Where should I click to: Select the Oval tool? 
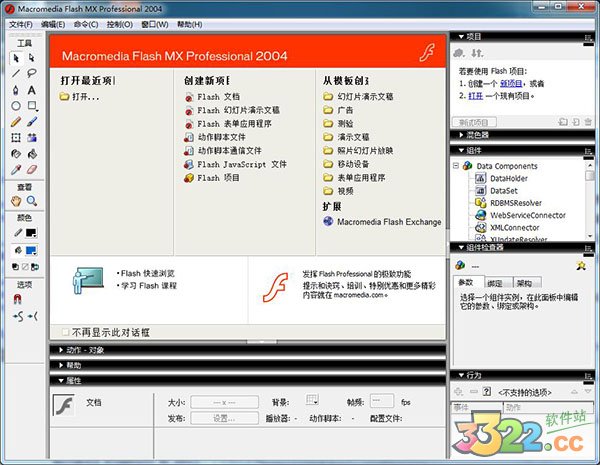(x=16, y=105)
